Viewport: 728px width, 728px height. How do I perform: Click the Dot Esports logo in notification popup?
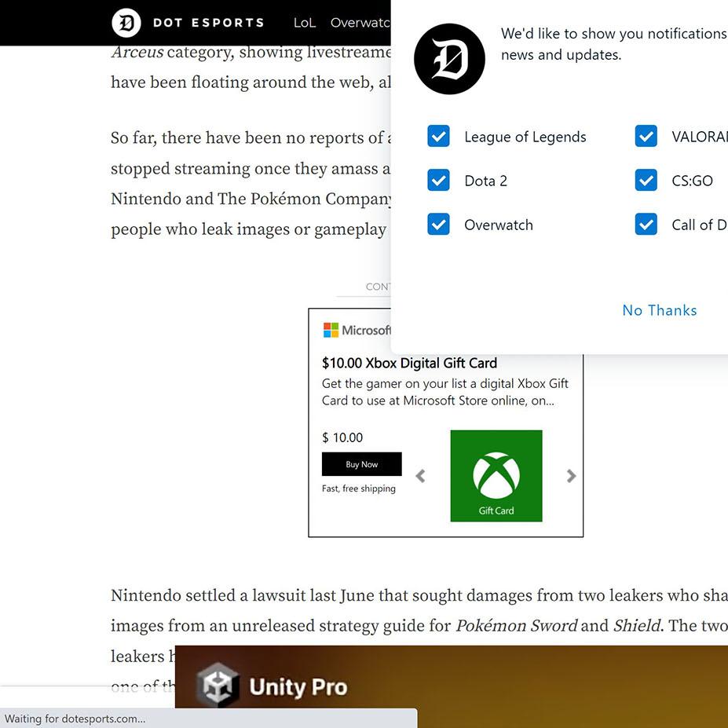click(449, 59)
